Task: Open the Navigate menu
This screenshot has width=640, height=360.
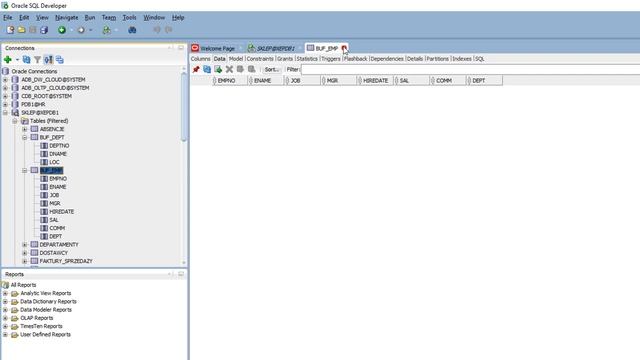Action: pos(67,18)
